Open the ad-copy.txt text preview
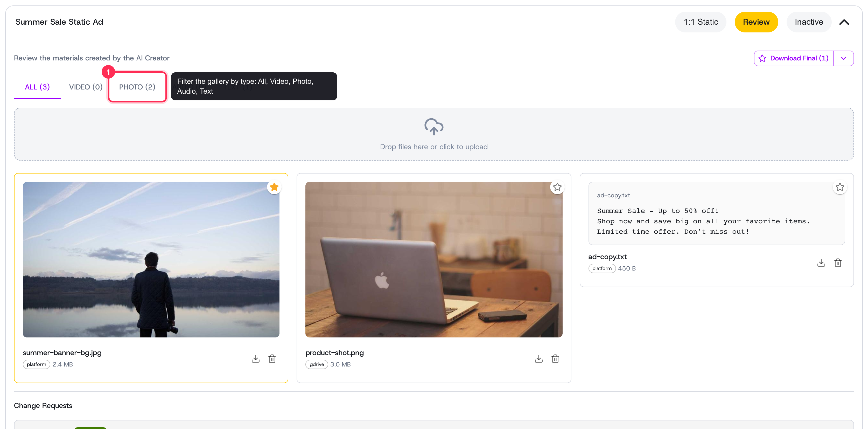This screenshot has height=429, width=868. click(716, 213)
